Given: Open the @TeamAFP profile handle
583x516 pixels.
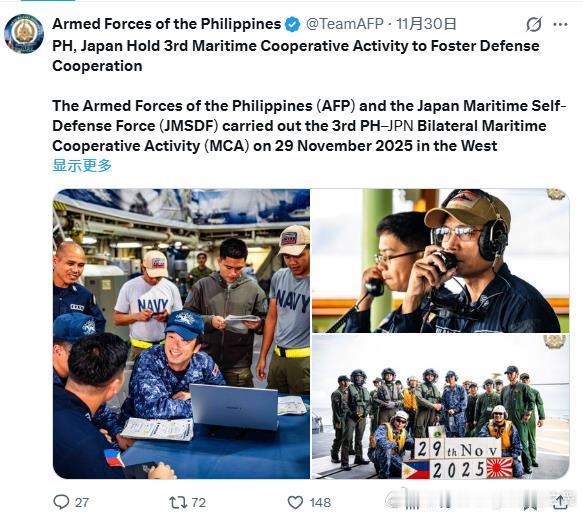Looking at the screenshot, I should pos(344,24).
